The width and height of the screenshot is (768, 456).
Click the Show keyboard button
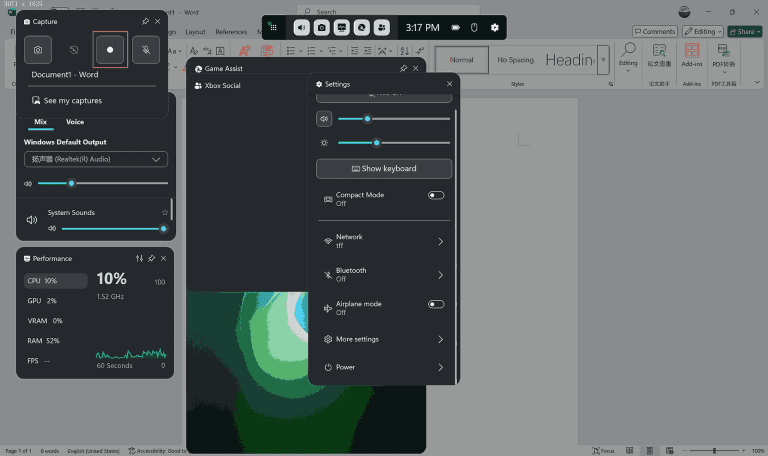(384, 169)
